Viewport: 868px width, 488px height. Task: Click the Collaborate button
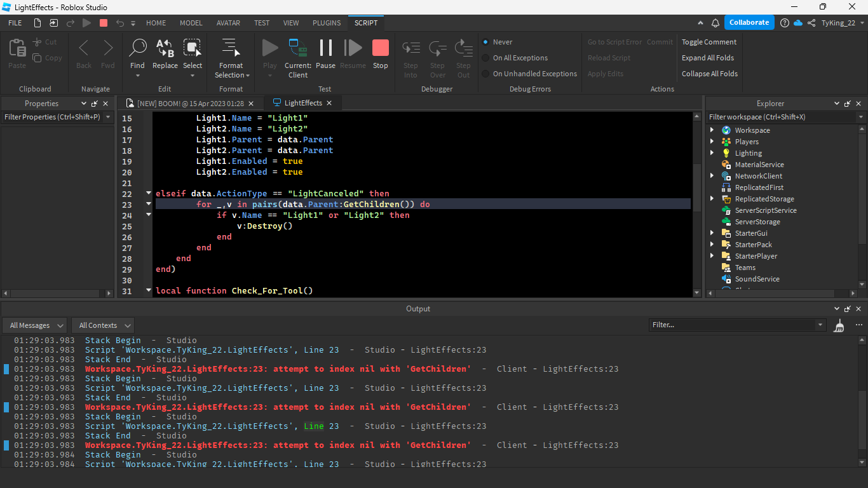(749, 22)
